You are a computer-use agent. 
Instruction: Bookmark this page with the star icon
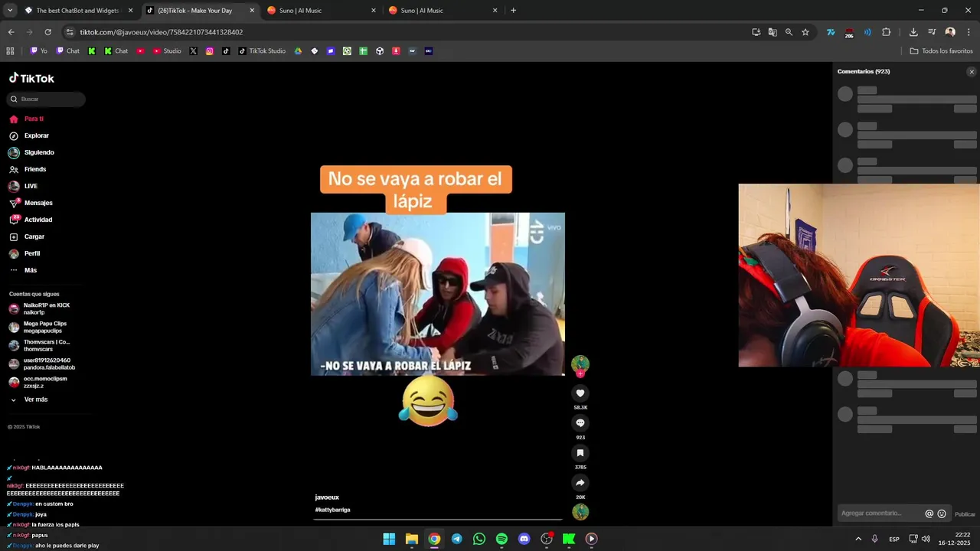click(805, 32)
